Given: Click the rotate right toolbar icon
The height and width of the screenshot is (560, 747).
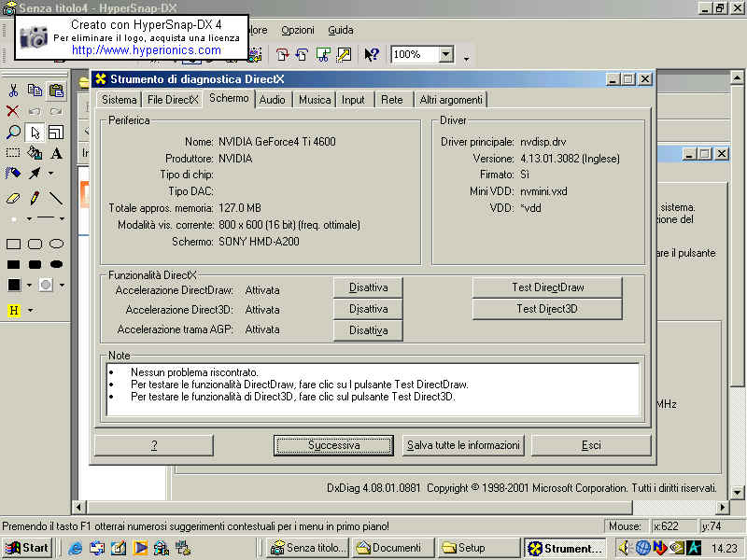Looking at the screenshot, I should pyautogui.click(x=282, y=55).
